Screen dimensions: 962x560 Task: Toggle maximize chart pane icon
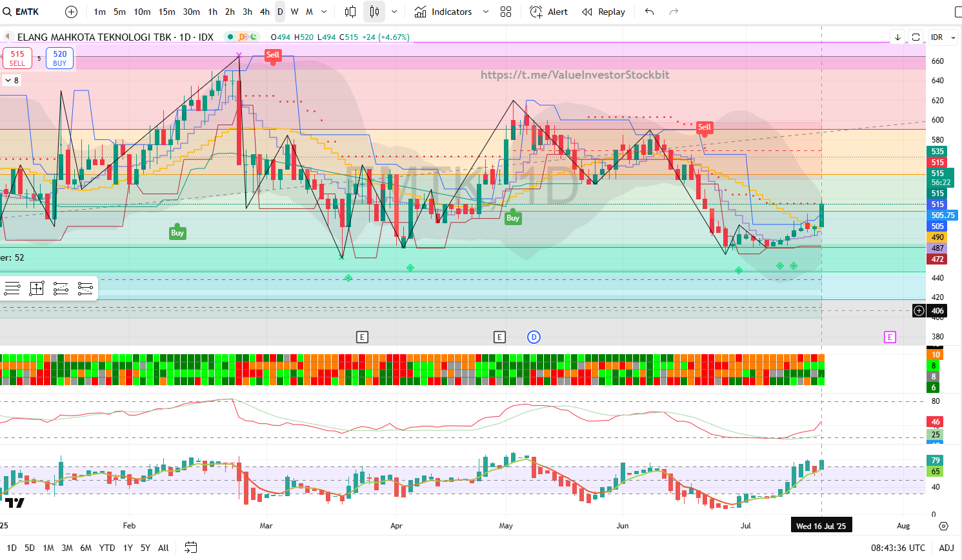coord(916,37)
